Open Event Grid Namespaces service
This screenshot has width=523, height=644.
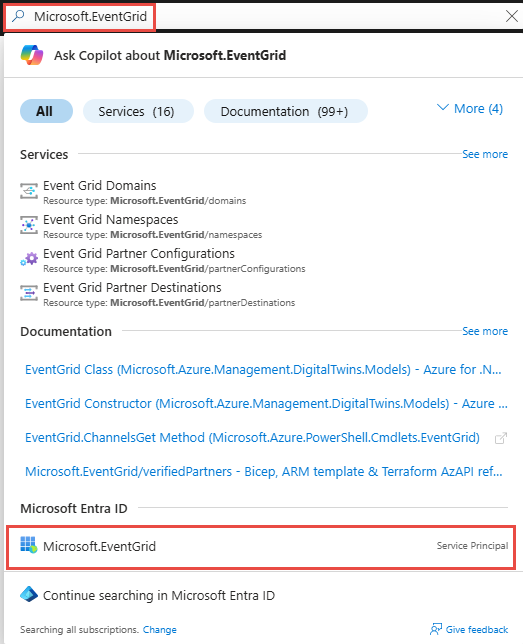tap(111, 220)
